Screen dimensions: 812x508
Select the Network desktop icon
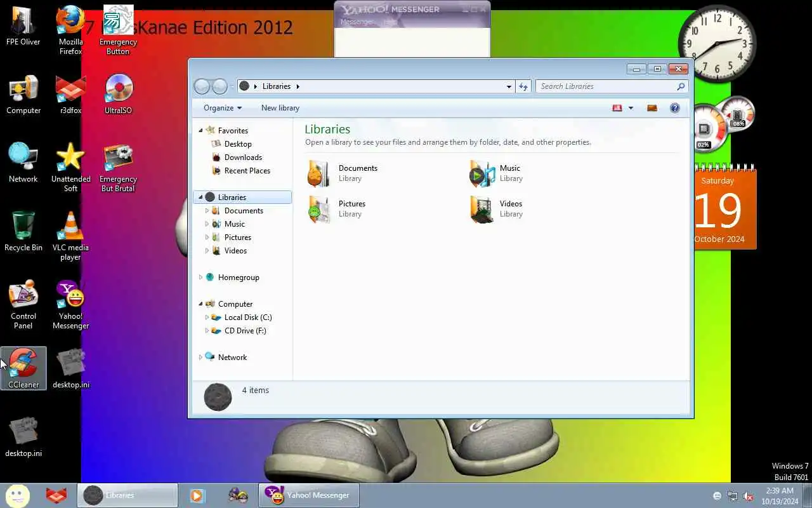(23, 164)
